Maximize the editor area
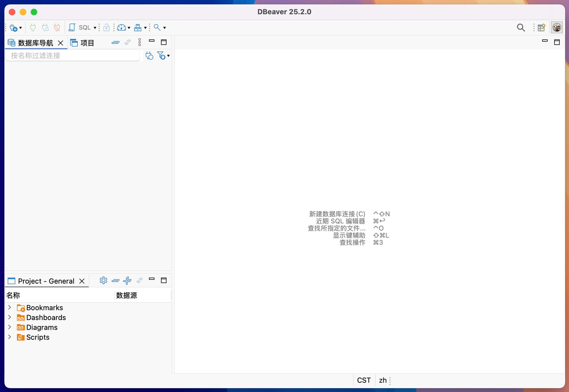The image size is (569, 392). (557, 42)
